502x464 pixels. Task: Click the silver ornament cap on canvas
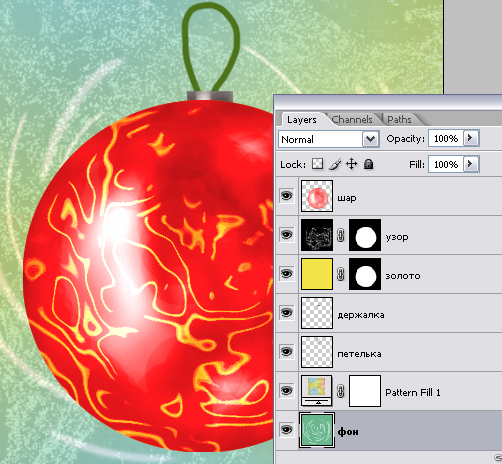[210, 96]
